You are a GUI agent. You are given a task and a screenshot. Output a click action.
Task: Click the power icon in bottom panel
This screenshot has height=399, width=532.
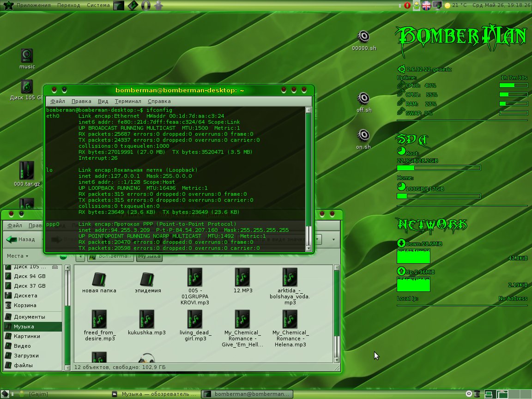[x=469, y=394]
